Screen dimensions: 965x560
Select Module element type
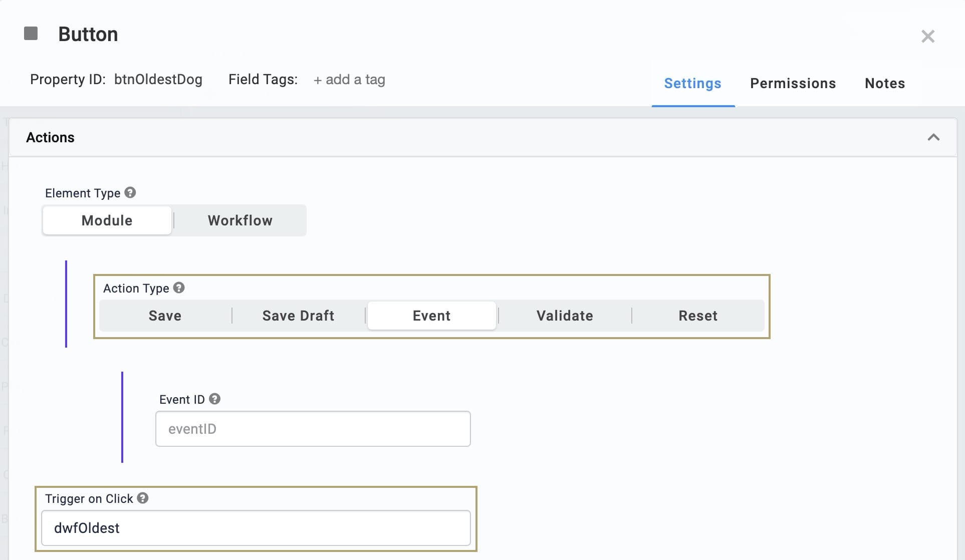tap(107, 220)
